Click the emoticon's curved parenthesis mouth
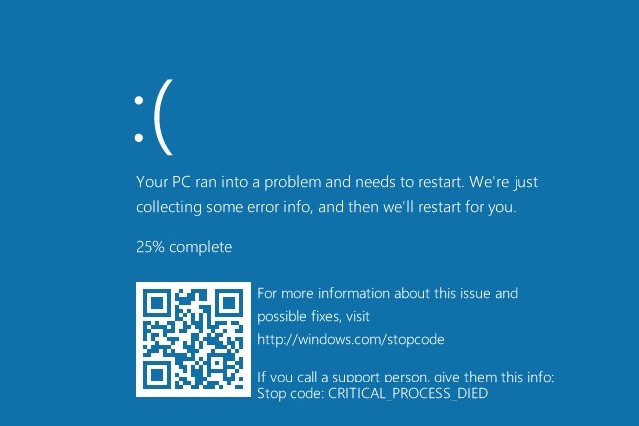Image resolution: width=639 pixels, height=426 pixels. [163, 117]
